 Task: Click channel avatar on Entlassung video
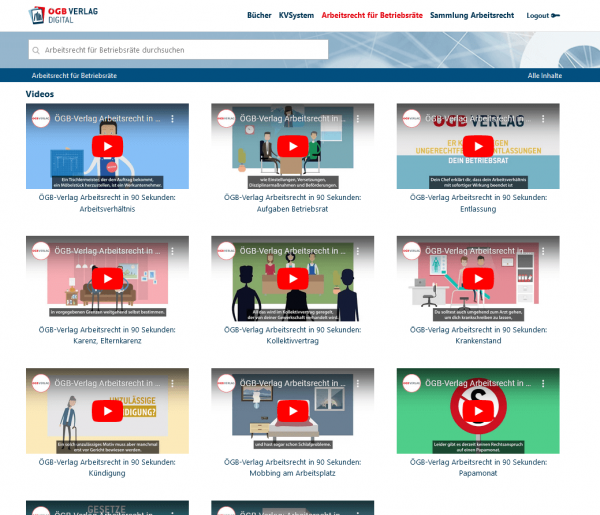coord(412,119)
